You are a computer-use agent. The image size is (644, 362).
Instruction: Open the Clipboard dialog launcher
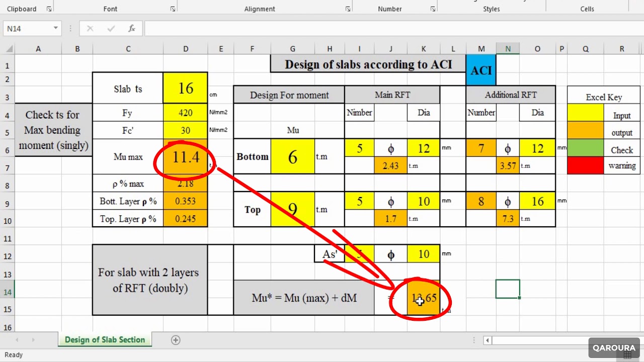pos(49,9)
